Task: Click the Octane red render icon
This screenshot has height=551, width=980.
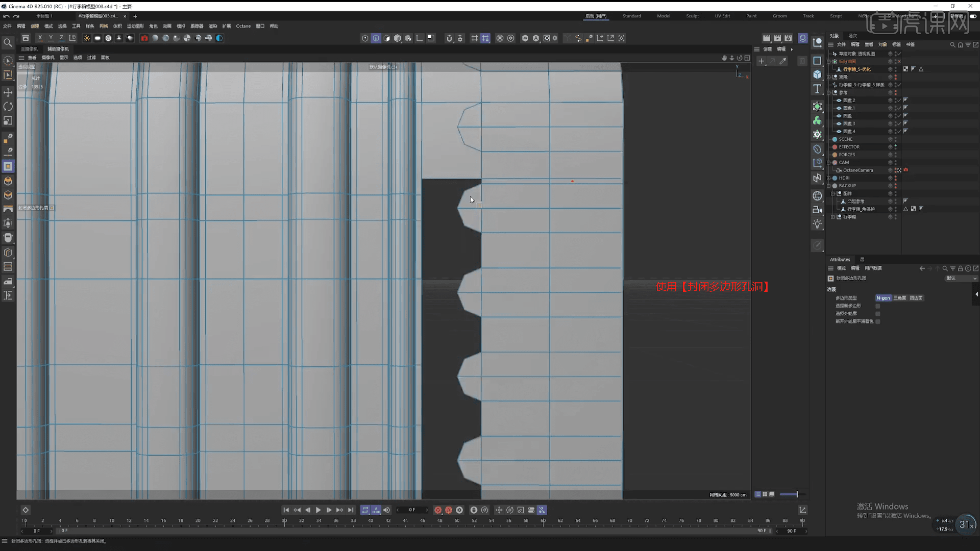Action: pyautogui.click(x=144, y=38)
